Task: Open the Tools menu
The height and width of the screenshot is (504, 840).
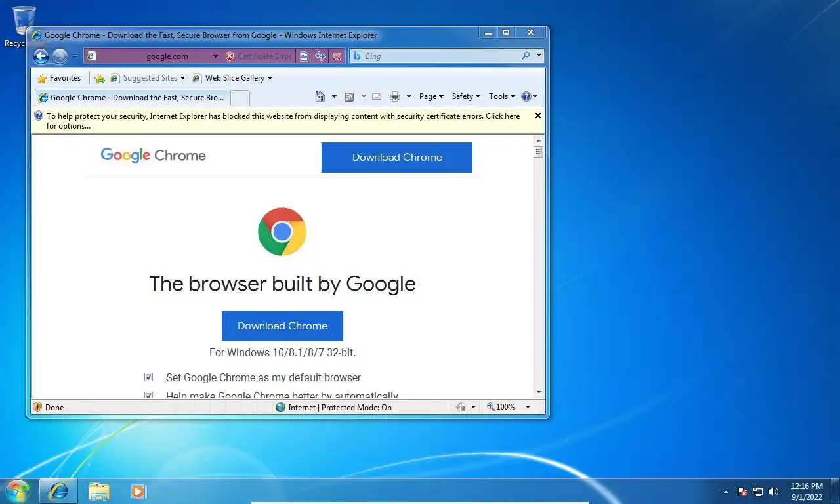Action: (502, 96)
